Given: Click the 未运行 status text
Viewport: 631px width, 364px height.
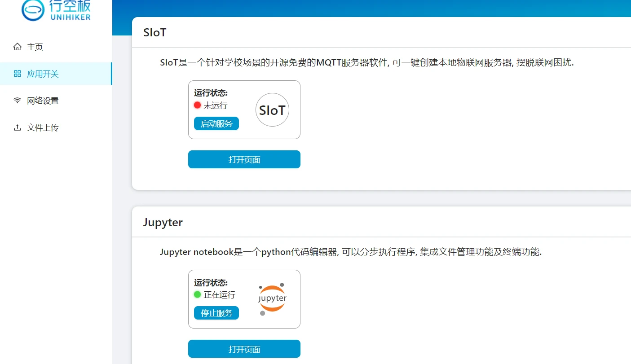Looking at the screenshot, I should [x=216, y=105].
